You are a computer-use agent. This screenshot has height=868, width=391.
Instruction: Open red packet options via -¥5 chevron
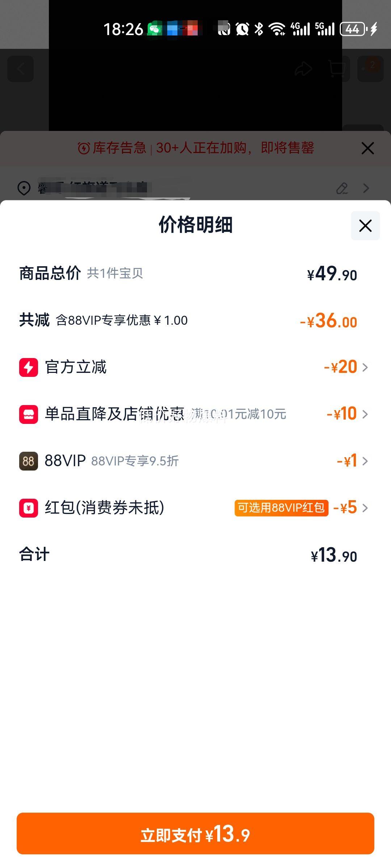tap(365, 508)
